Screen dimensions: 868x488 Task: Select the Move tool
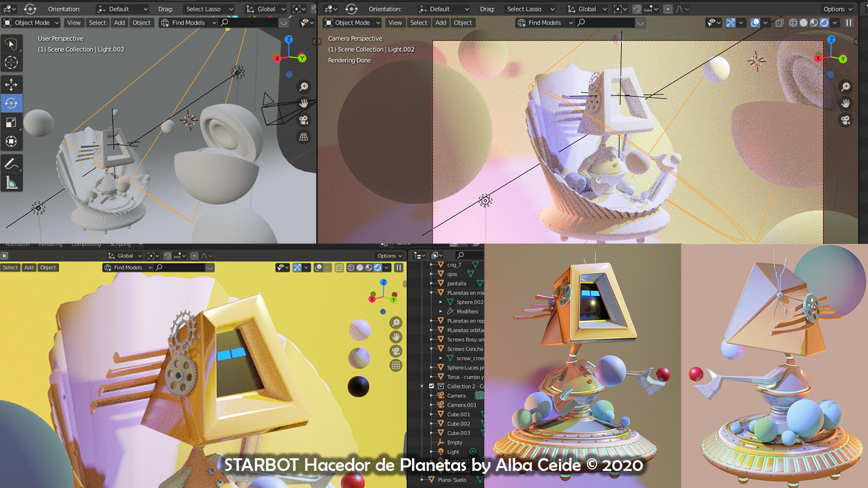(x=11, y=84)
